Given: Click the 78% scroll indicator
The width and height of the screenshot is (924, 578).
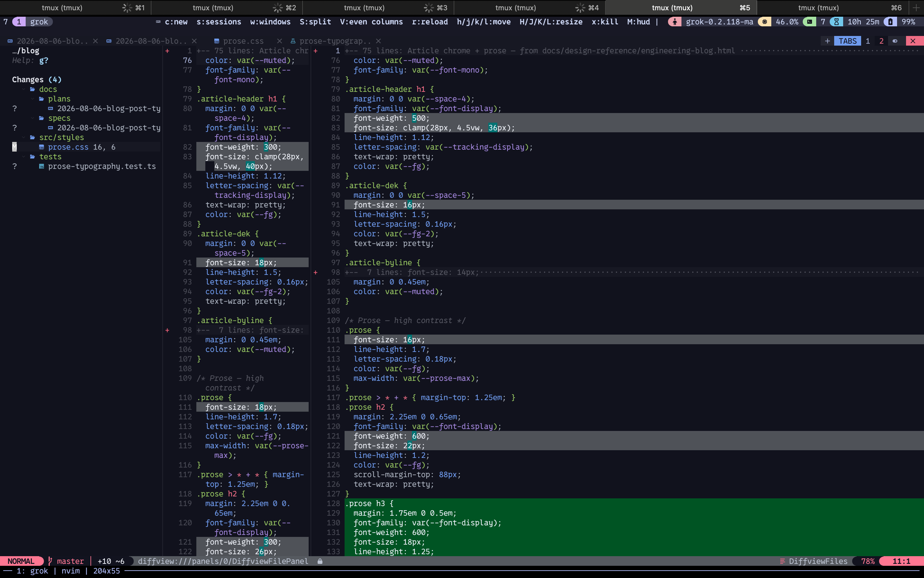Looking at the screenshot, I should [x=868, y=561].
